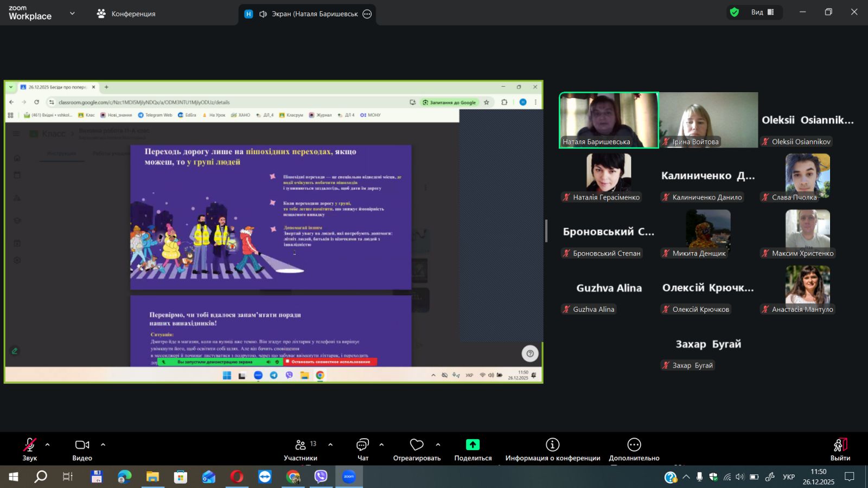Click the green encryption shield icon
Image resolution: width=868 pixels, height=488 pixels.
tap(735, 12)
